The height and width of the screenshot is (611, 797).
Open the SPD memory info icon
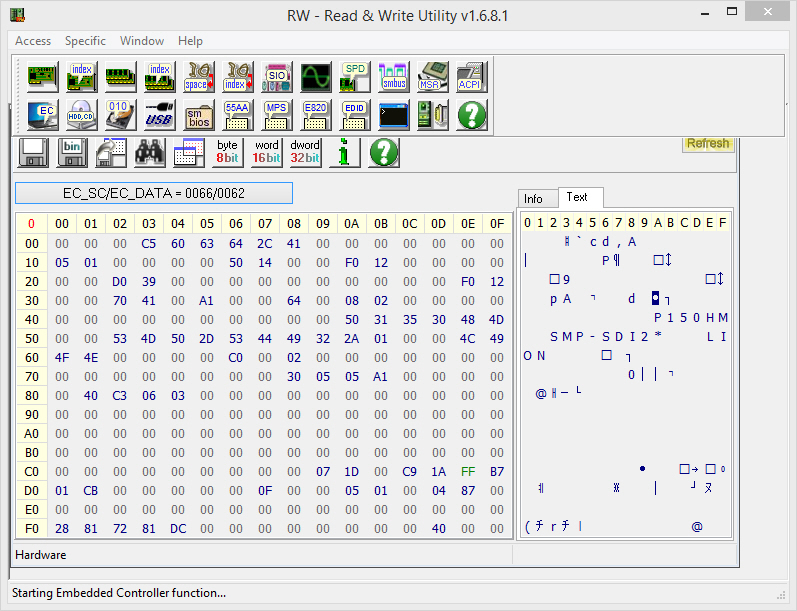355,77
